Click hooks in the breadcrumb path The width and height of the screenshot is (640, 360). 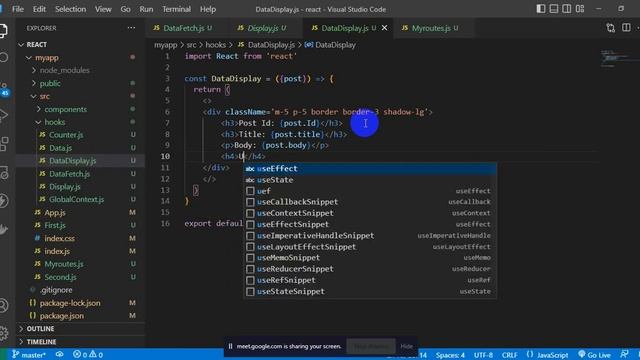[x=215, y=45]
